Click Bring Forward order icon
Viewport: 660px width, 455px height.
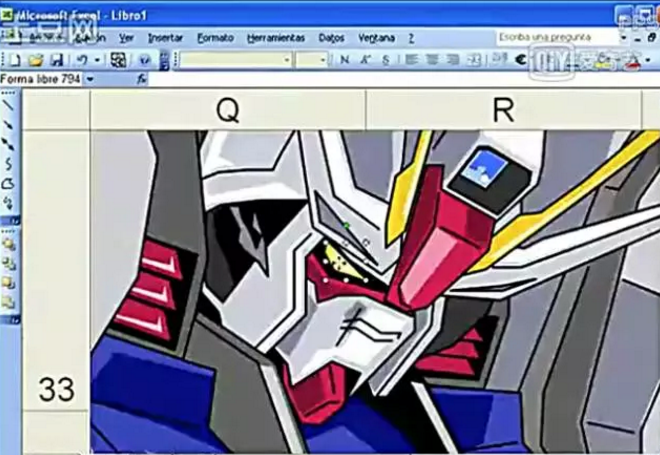(x=8, y=283)
